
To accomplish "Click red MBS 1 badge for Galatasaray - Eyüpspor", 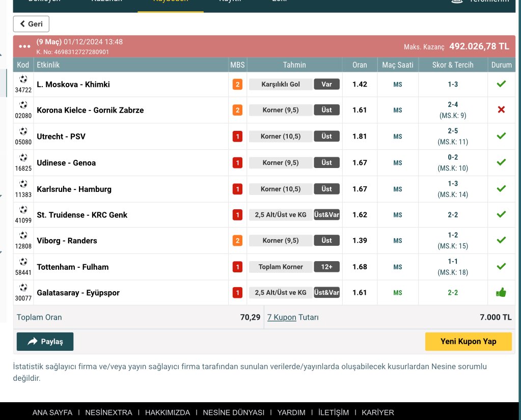I will point(237,293).
